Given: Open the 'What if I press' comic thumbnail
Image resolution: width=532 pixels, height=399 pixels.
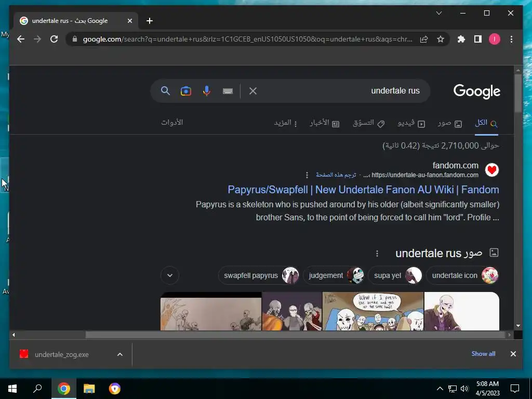Looking at the screenshot, I should pyautogui.click(x=373, y=311).
